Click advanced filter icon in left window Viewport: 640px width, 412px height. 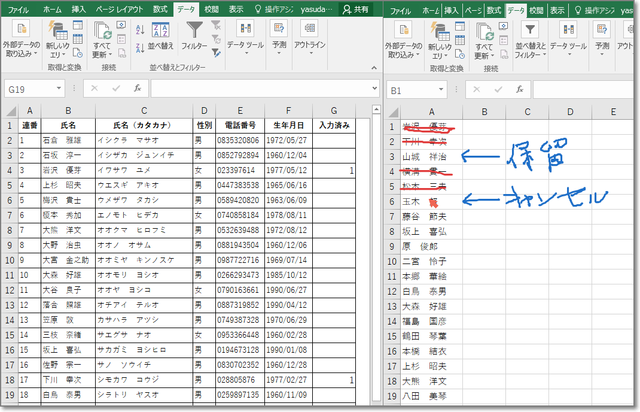(216, 53)
